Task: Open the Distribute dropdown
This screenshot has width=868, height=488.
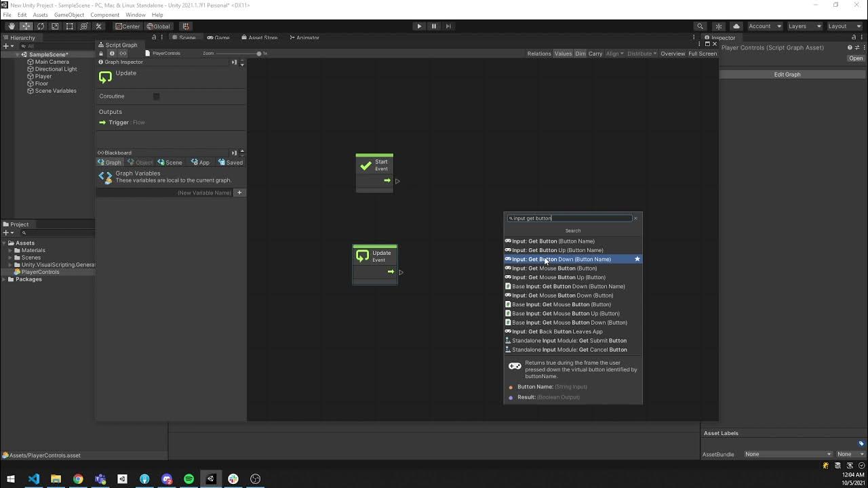Action: pos(642,54)
